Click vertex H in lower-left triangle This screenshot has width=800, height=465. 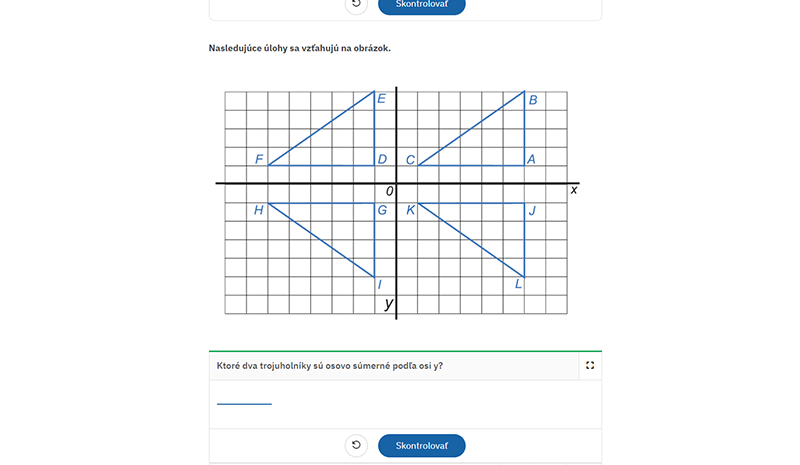259,210
